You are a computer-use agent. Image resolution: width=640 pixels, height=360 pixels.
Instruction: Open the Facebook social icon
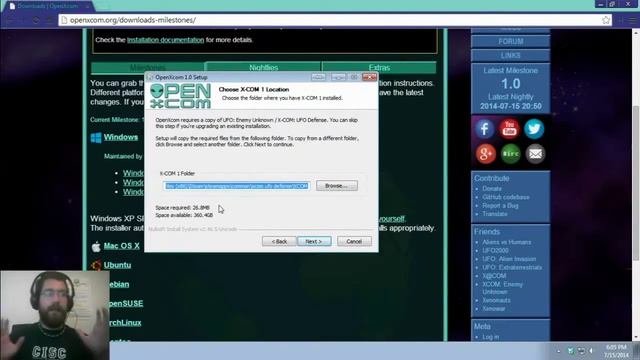tap(484, 129)
